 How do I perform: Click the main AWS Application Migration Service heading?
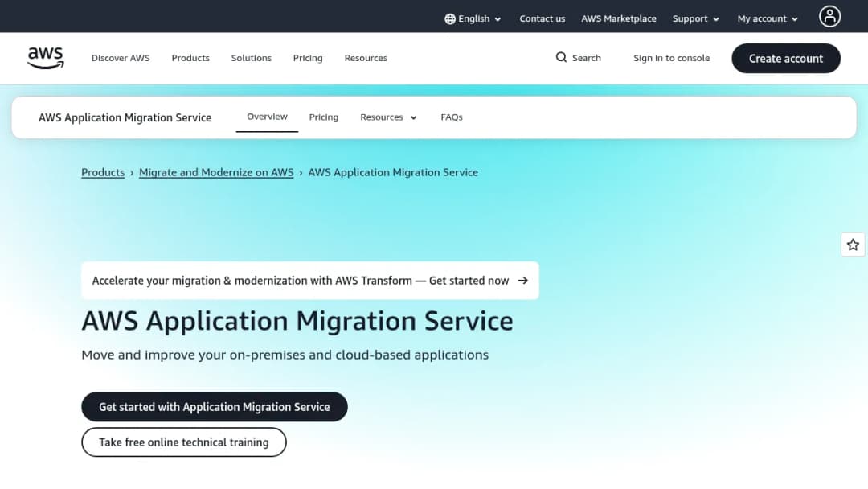tap(297, 321)
